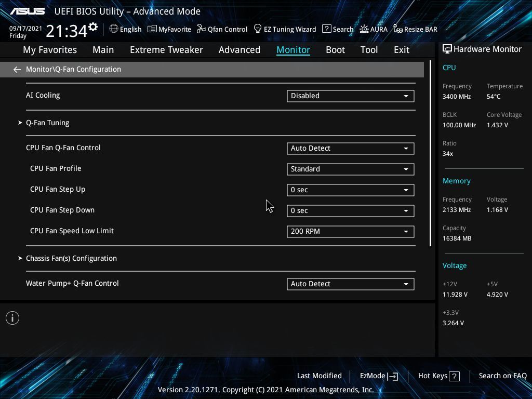
Task: Click Last Modified button
Action: [320, 376]
